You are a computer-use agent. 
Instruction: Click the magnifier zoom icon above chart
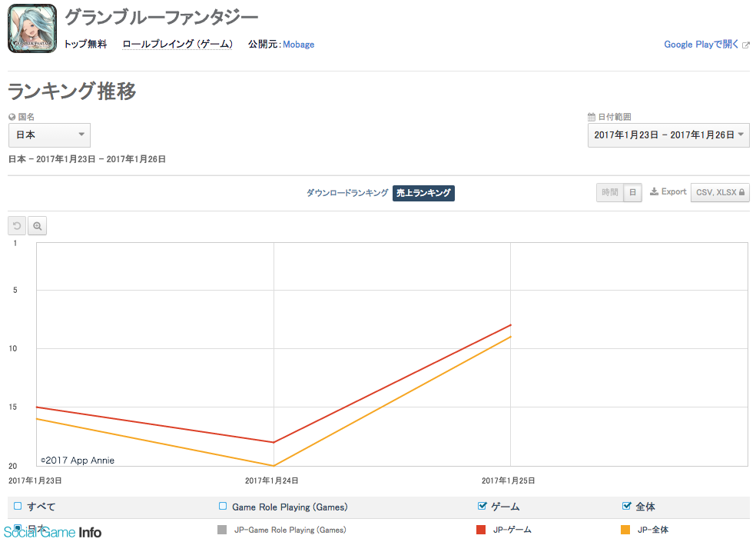point(37,226)
